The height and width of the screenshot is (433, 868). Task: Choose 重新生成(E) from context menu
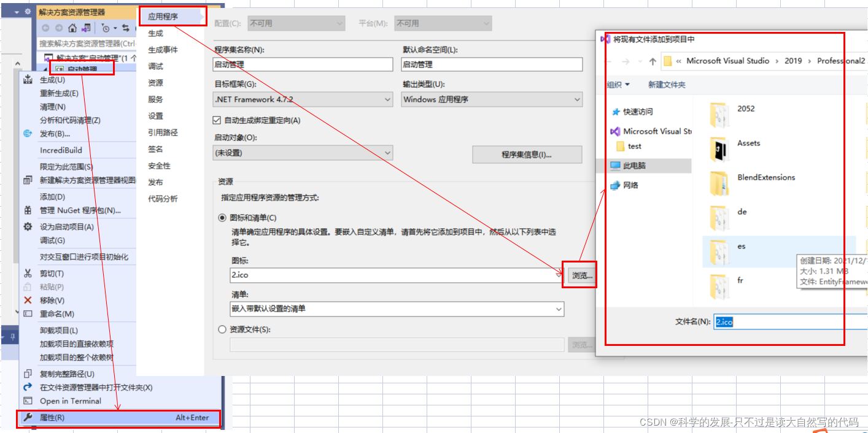(x=59, y=93)
